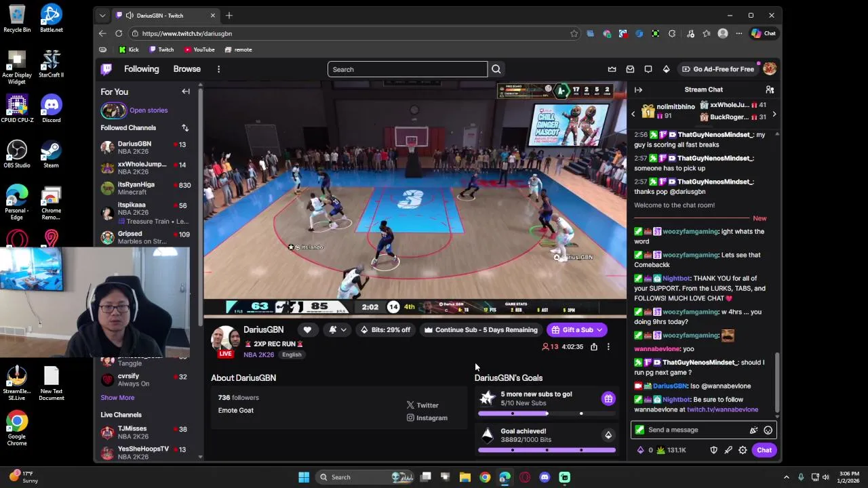Show hidden system tray icons chevron
The image size is (868, 488).
coord(787,477)
